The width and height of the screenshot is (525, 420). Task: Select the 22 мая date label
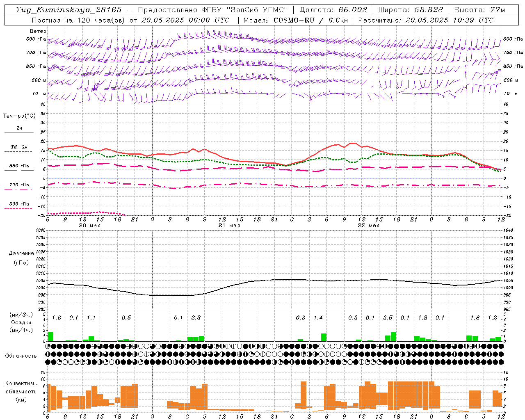368,226
